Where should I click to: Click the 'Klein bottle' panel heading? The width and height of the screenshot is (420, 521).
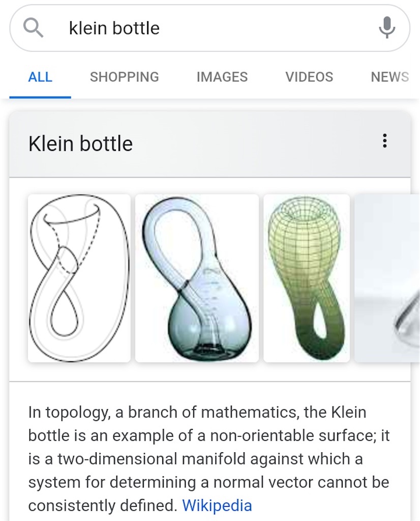pos(81,143)
